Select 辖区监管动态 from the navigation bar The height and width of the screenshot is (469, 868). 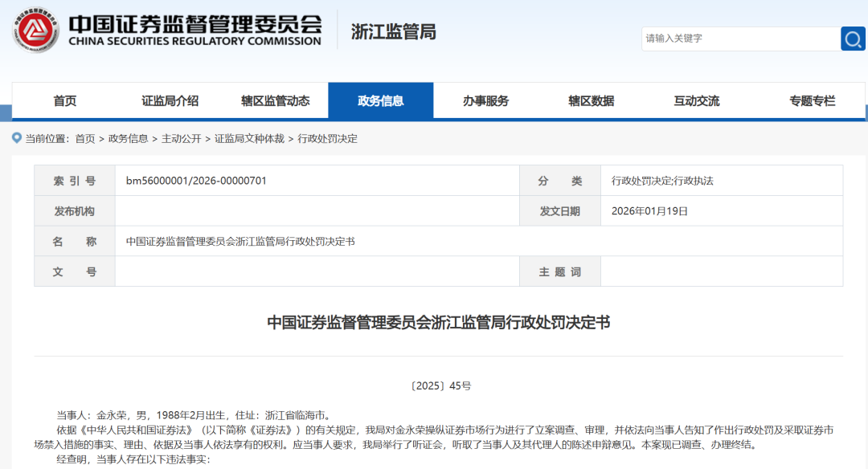tap(275, 100)
